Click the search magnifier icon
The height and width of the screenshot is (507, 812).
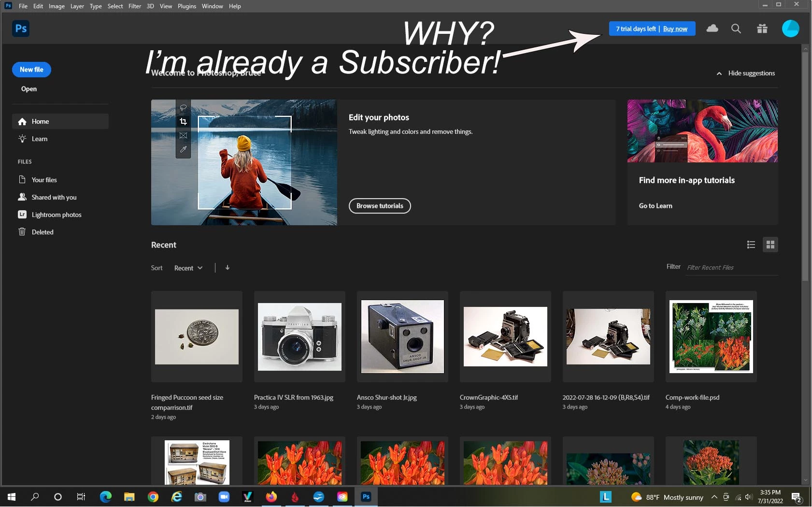736,29
